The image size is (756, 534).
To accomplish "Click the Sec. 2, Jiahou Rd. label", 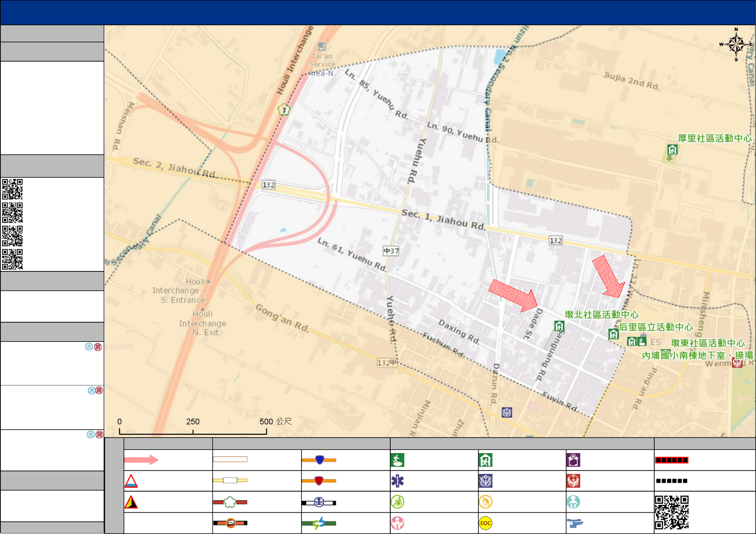I will click(175, 167).
